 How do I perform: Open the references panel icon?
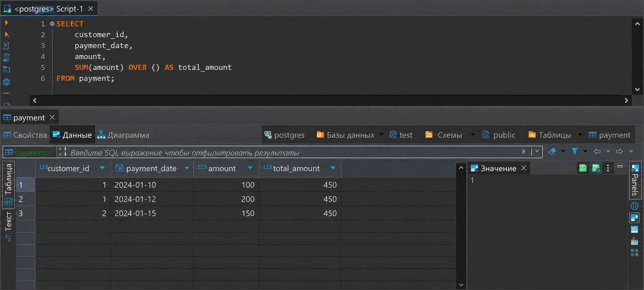(x=634, y=253)
